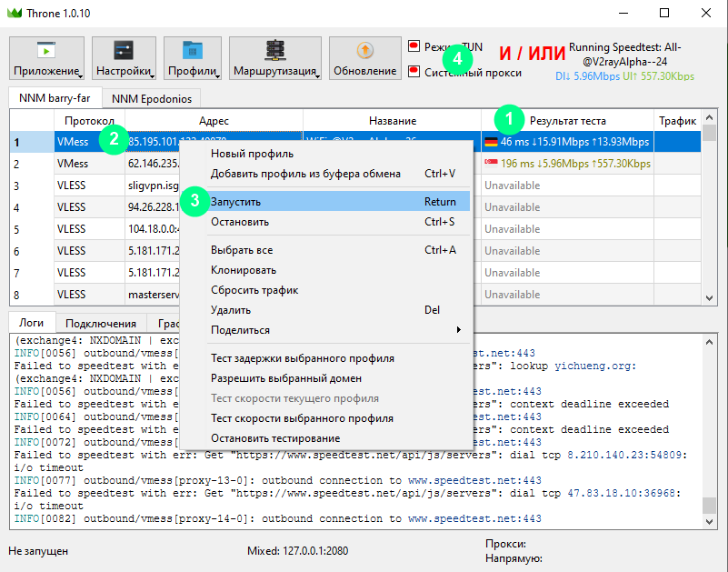The image size is (728, 572).
Task: Click Остановить тестирование menu entry
Action: [276, 438]
